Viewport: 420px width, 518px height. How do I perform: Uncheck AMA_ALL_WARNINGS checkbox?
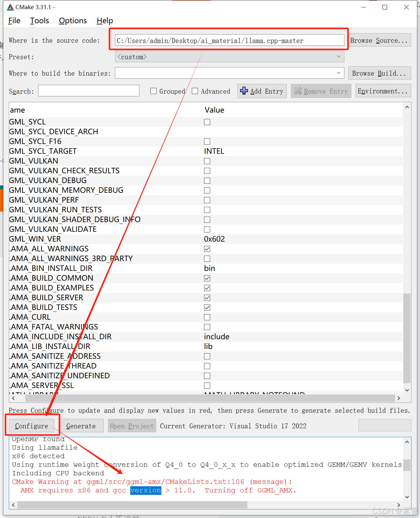click(207, 249)
